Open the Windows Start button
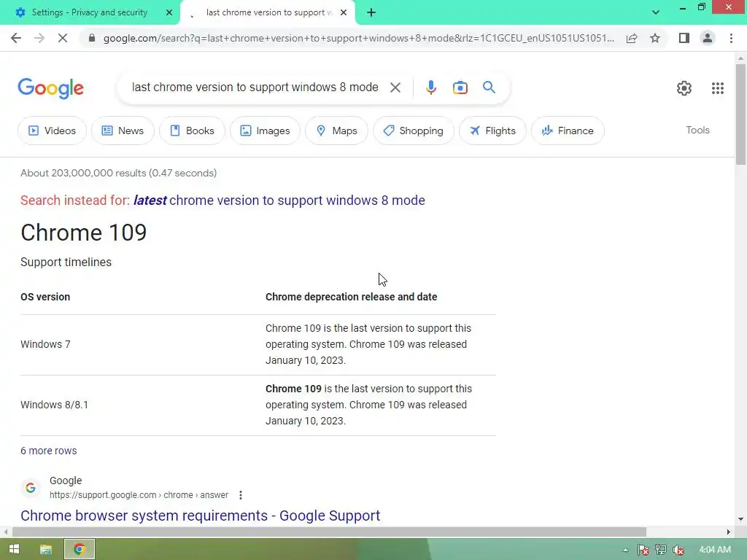The height and width of the screenshot is (560, 747). tap(14, 549)
